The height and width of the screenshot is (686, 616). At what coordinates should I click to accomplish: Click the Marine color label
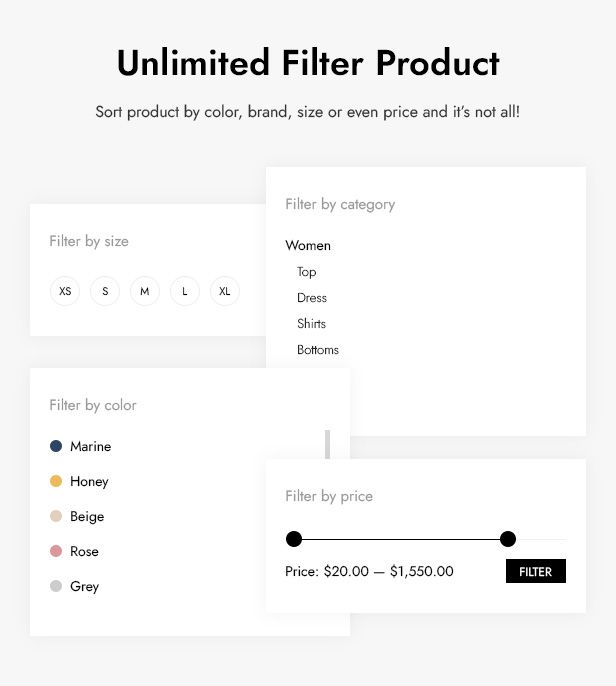tap(91, 446)
